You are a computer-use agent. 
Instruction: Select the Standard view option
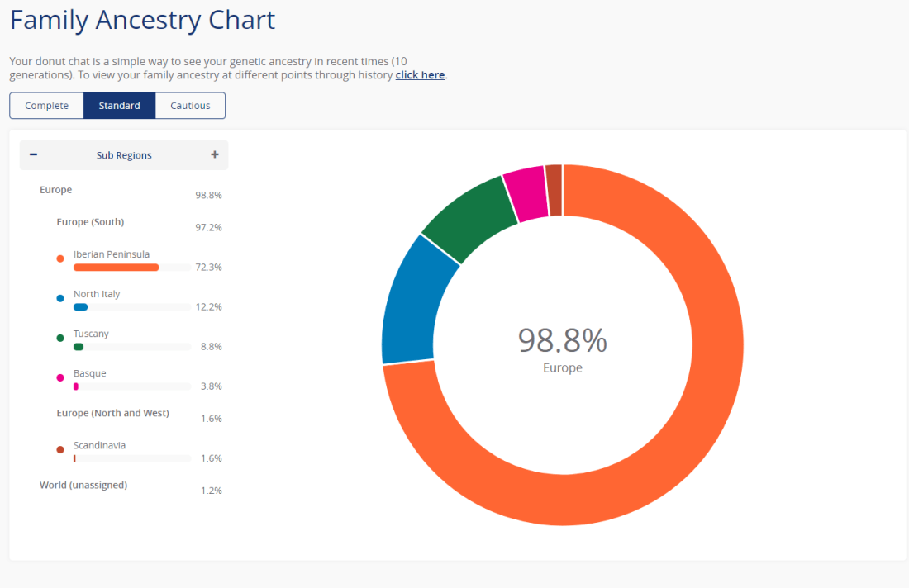(120, 106)
